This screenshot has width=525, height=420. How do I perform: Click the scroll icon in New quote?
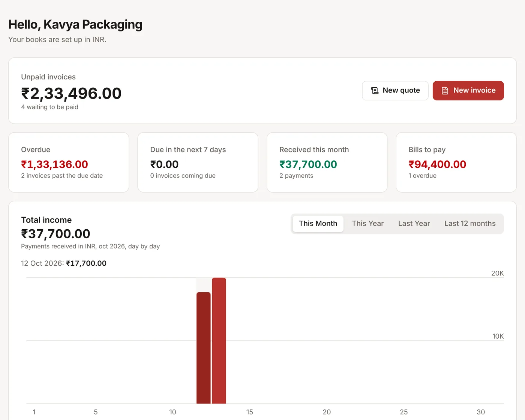(x=375, y=91)
